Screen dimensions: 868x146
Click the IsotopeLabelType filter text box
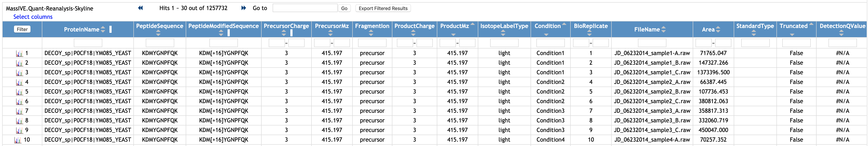coord(504,43)
